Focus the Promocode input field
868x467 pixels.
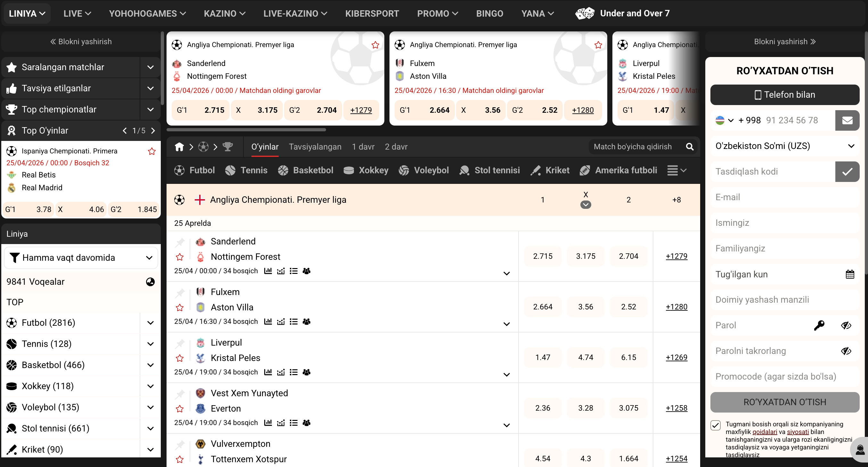click(785, 377)
